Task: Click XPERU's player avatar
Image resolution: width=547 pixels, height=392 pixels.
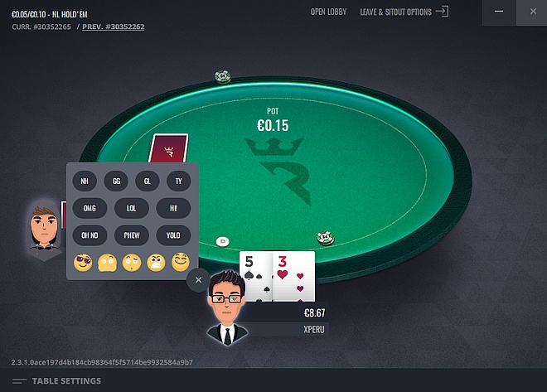Action: pyautogui.click(x=227, y=308)
